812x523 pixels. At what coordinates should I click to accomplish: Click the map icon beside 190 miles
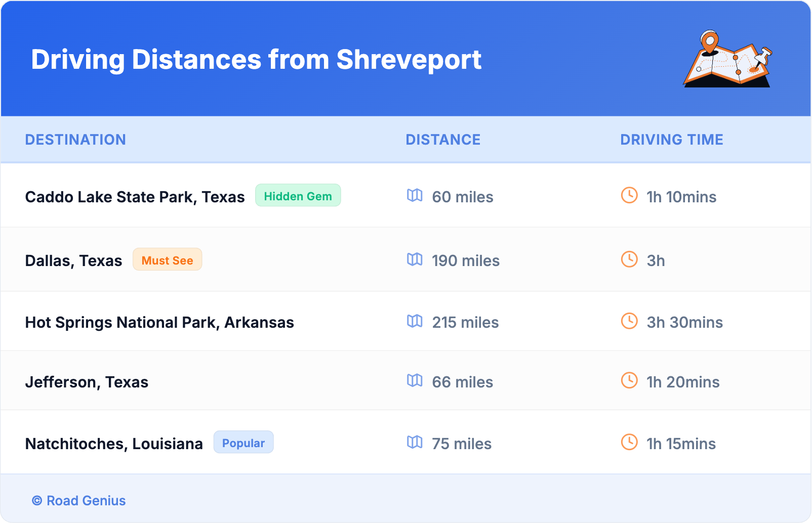pyautogui.click(x=415, y=259)
